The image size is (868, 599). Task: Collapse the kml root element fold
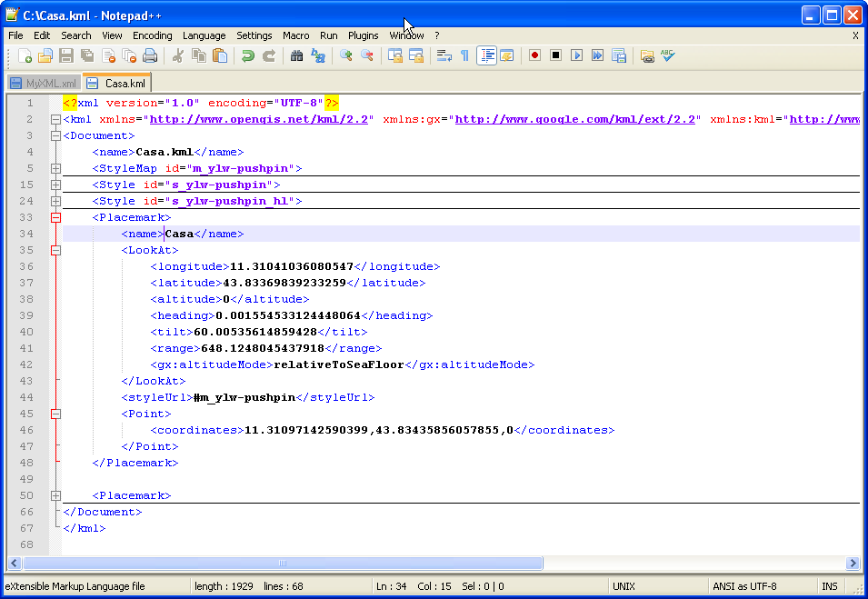(55, 119)
